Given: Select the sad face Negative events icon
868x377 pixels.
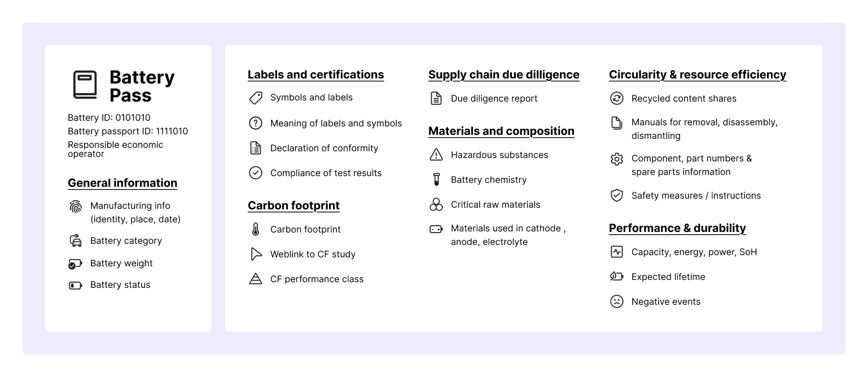Looking at the screenshot, I should pyautogui.click(x=616, y=301).
